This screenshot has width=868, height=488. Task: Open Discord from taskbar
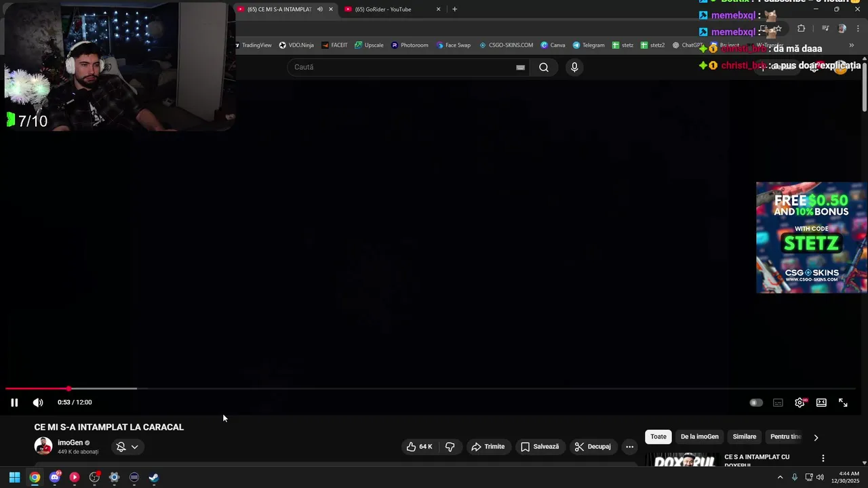[55, 477]
